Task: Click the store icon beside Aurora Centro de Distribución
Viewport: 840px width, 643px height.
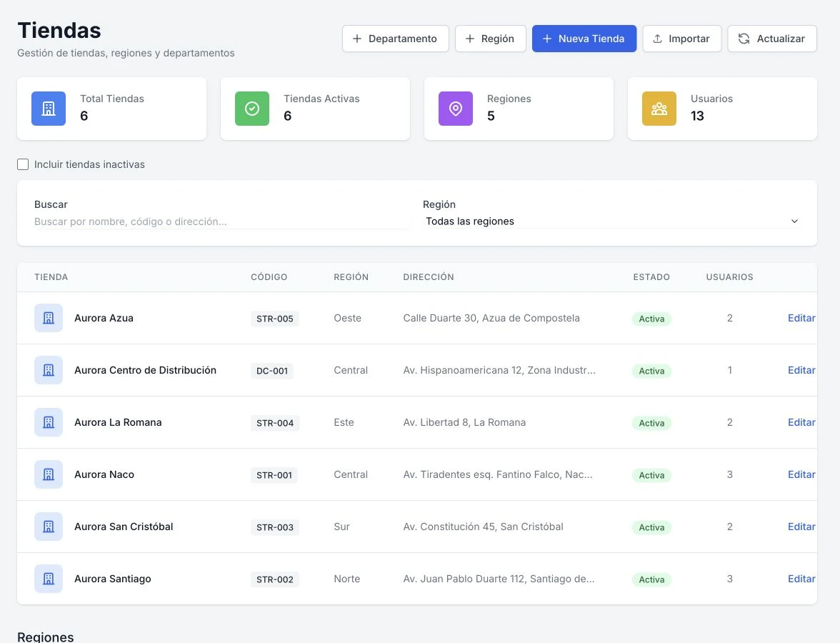Action: click(x=49, y=370)
